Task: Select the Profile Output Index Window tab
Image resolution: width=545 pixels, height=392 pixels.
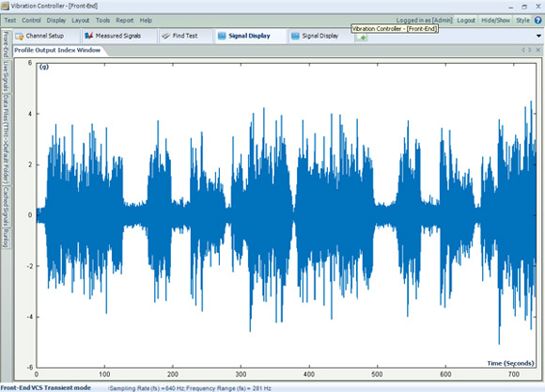Action: coord(57,50)
